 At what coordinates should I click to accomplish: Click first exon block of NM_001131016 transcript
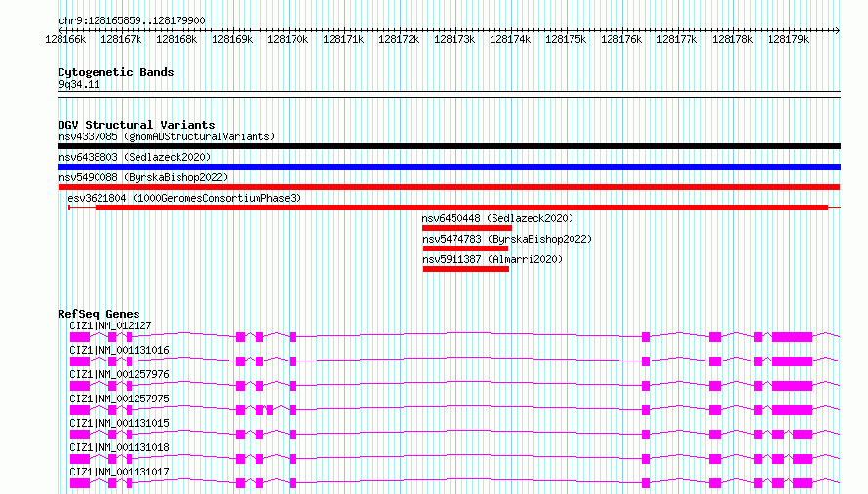click(80, 361)
